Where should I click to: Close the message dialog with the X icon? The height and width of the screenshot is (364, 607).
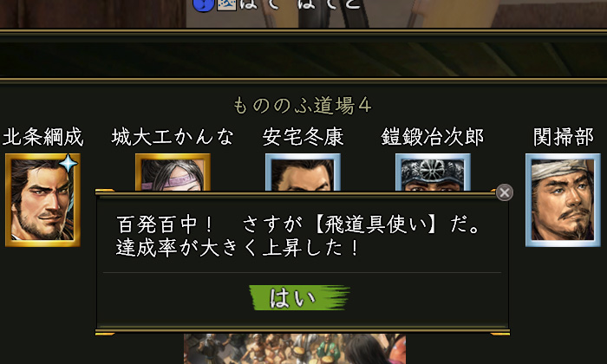point(505,192)
